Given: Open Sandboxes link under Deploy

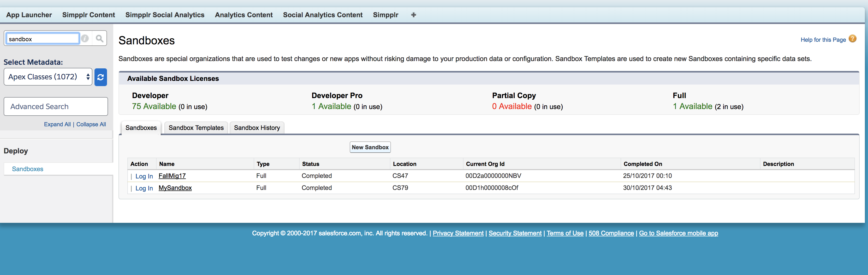Looking at the screenshot, I should coord(28,169).
